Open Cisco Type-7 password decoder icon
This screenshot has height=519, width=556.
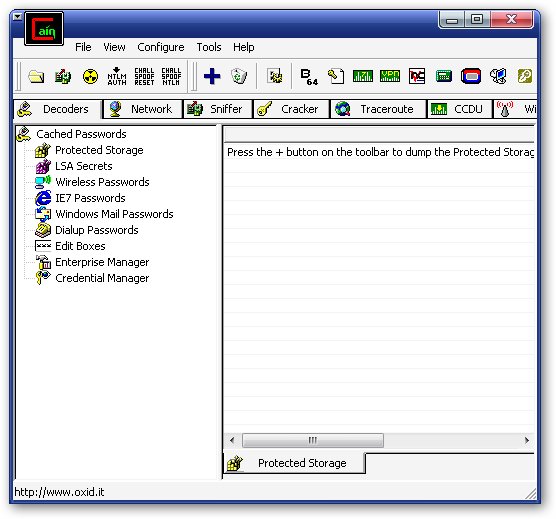click(x=363, y=76)
